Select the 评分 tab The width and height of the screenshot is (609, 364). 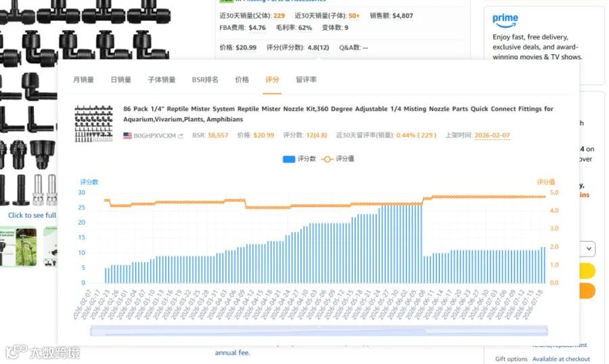click(x=272, y=80)
